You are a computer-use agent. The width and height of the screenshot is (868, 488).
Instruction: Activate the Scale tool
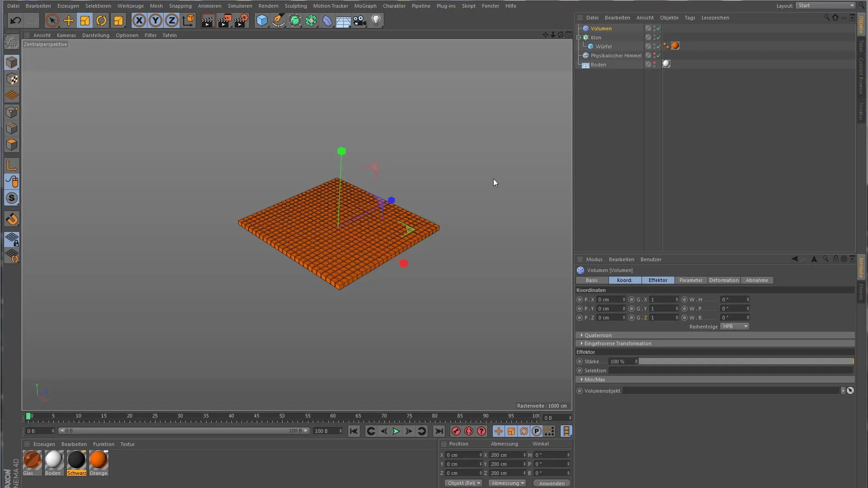[x=85, y=20]
